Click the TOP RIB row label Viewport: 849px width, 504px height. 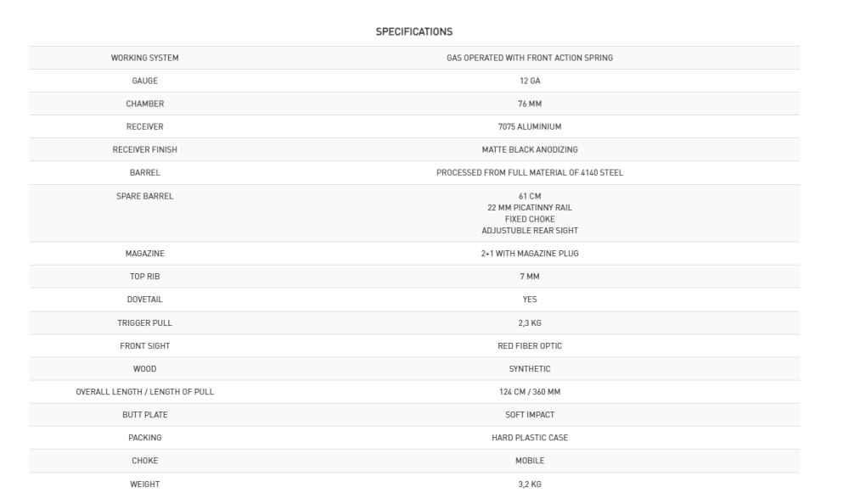[x=145, y=277]
